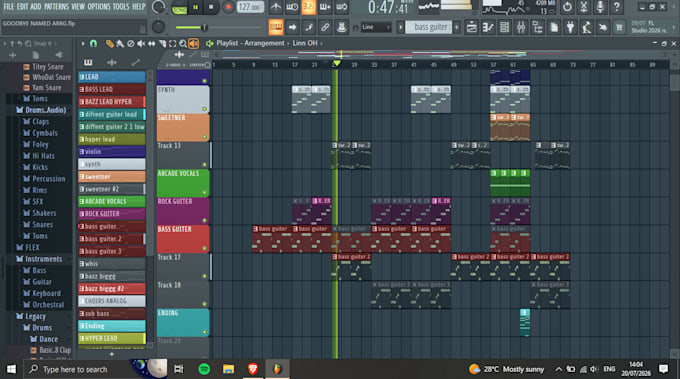
Task: Click the link controller chain icon
Action: pyautogui.click(x=325, y=27)
